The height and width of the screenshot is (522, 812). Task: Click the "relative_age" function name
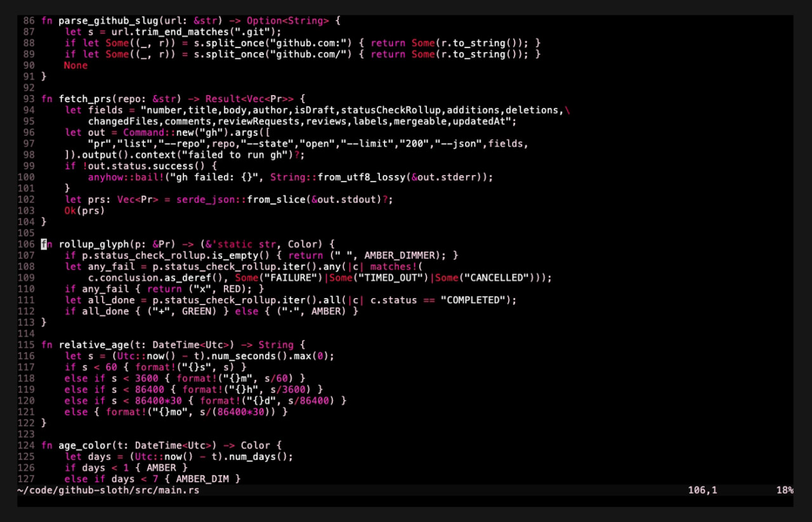[93, 345]
